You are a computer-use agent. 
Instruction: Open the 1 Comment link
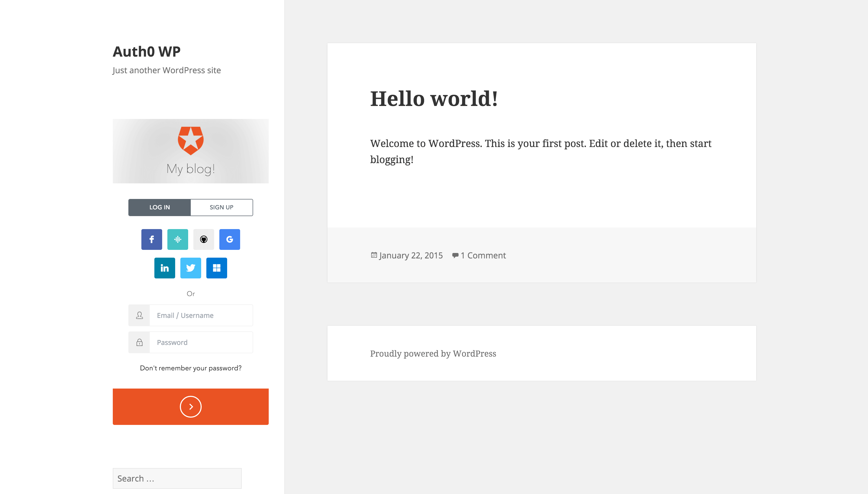coord(483,256)
